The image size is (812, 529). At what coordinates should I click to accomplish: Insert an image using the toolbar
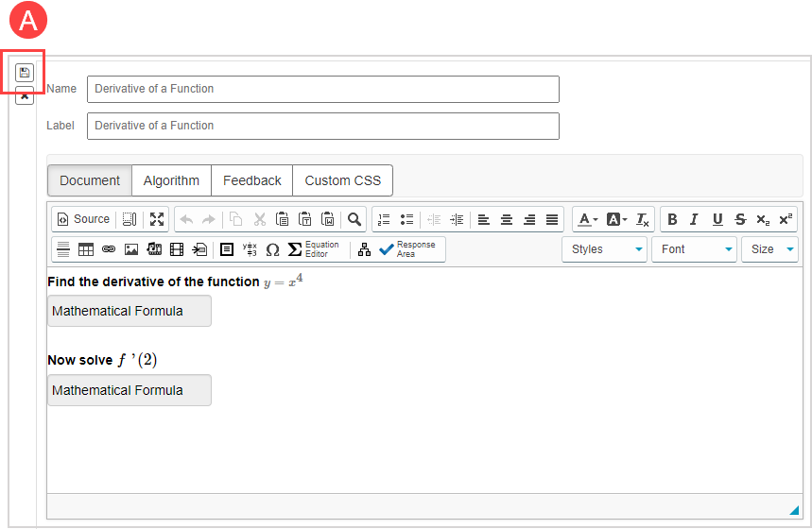[x=131, y=249]
